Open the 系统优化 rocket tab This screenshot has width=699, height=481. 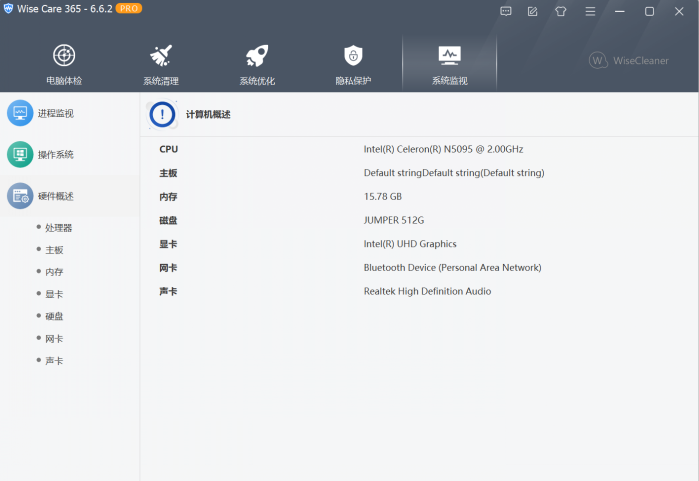pos(257,64)
